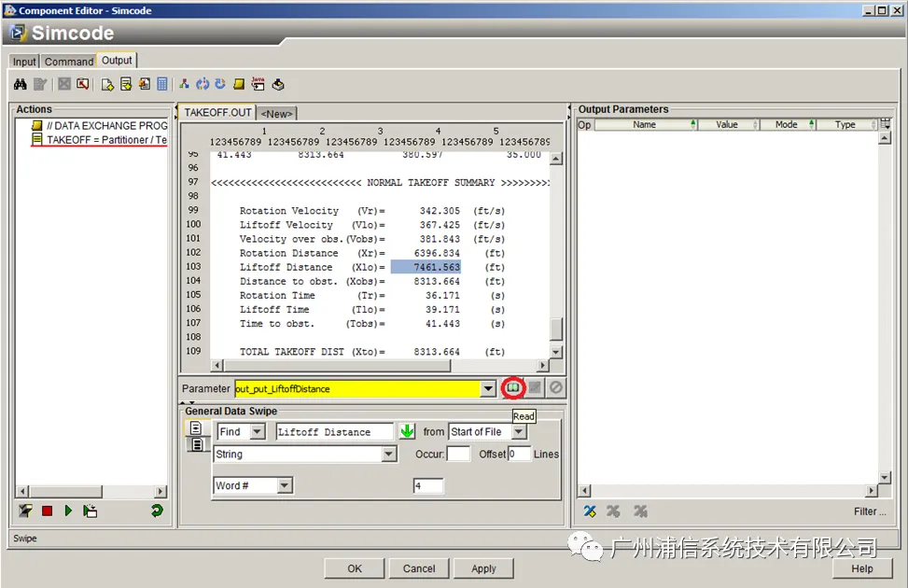This screenshot has height=588, width=908.
Task: Click the prohibited-circle icon beside Parameter
Action: pyautogui.click(x=556, y=387)
